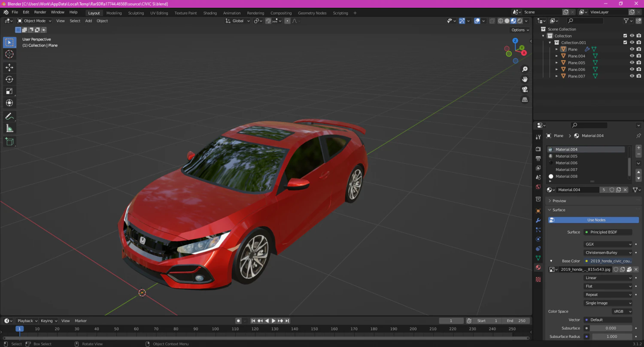Switch to the UV Editing workspace tab

click(159, 13)
